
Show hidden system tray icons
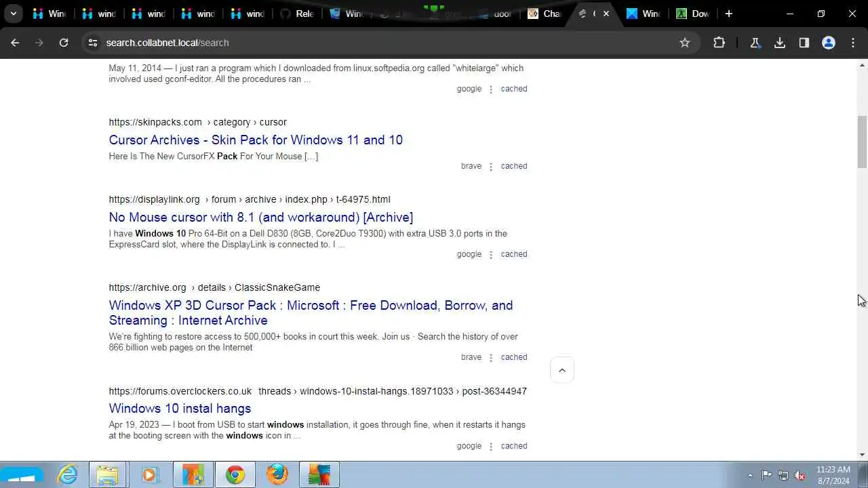coord(750,475)
